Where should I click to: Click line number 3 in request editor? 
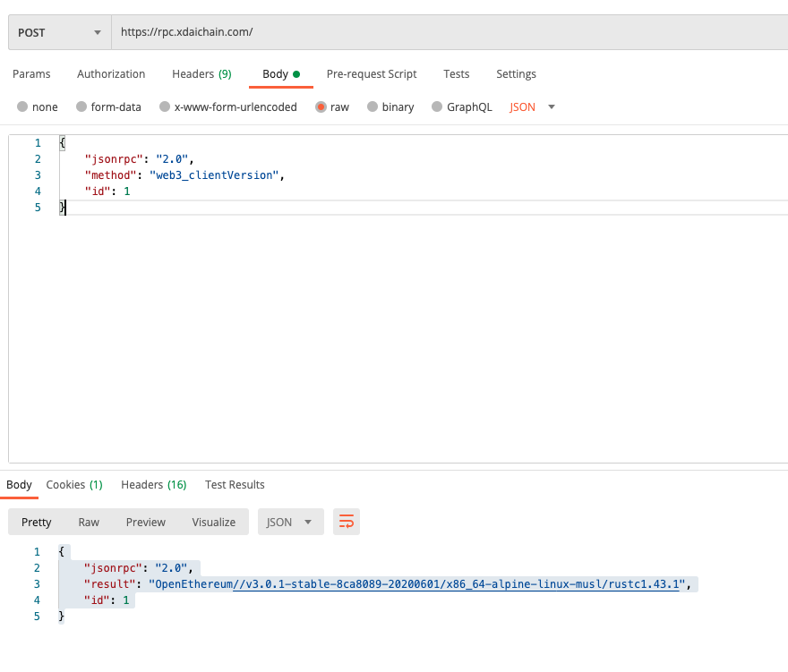[38, 175]
